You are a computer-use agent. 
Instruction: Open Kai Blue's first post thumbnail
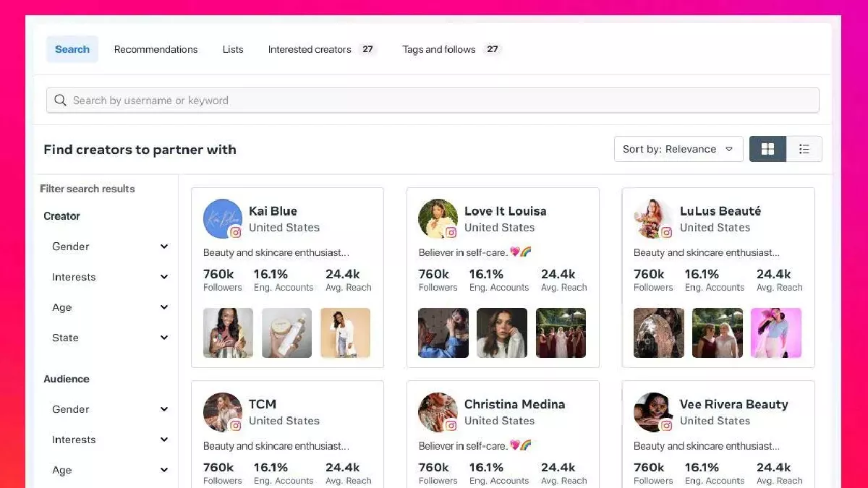point(229,333)
